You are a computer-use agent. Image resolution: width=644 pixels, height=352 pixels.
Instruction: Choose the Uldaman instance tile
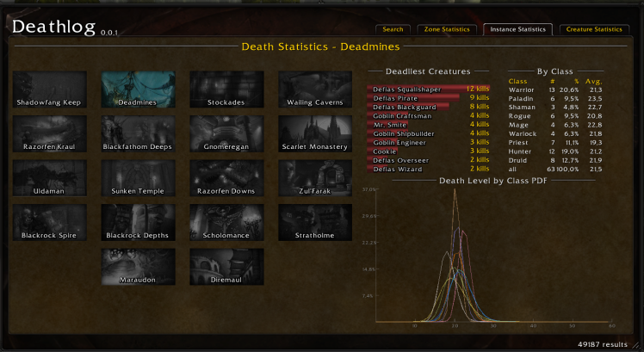(49, 178)
